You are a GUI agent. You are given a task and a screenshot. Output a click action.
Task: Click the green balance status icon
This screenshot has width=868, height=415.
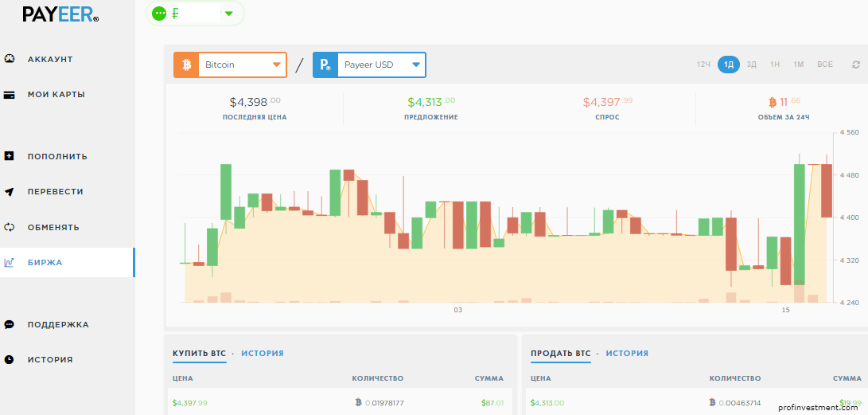pyautogui.click(x=159, y=14)
